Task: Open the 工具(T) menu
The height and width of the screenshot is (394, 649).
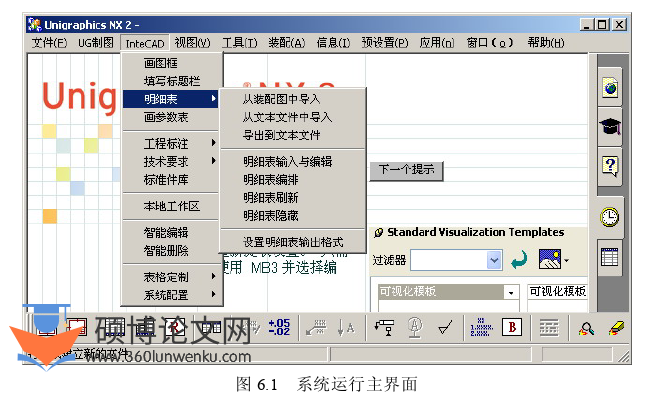Action: click(x=240, y=43)
